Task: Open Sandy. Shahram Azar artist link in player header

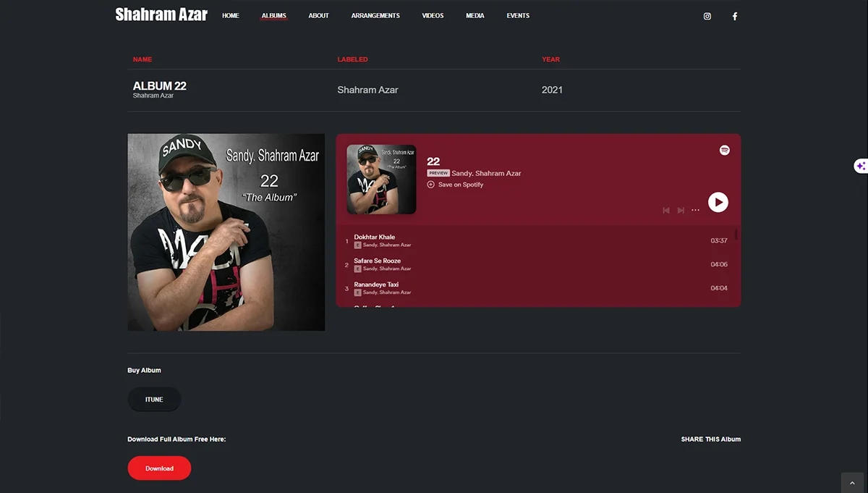Action: [x=486, y=174]
